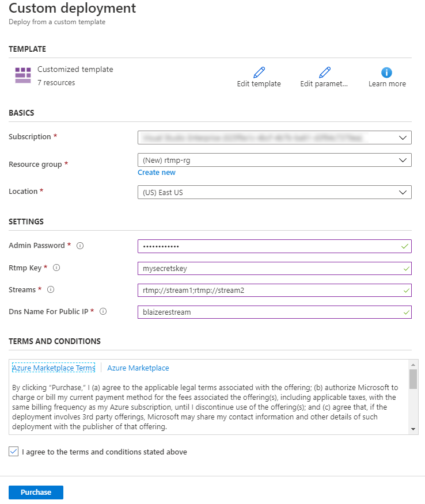Click the Customized template resource icon
This screenshot has width=425, height=504.
tap(23, 75)
